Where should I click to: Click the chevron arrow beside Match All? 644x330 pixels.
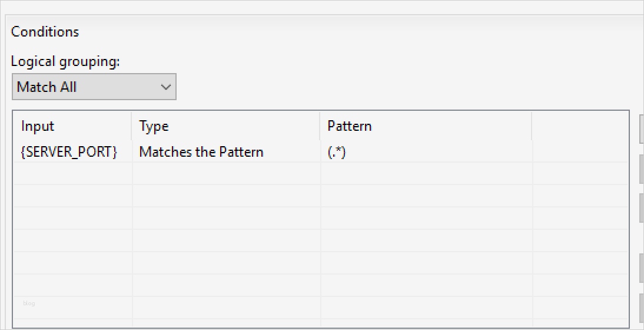pyautogui.click(x=166, y=87)
